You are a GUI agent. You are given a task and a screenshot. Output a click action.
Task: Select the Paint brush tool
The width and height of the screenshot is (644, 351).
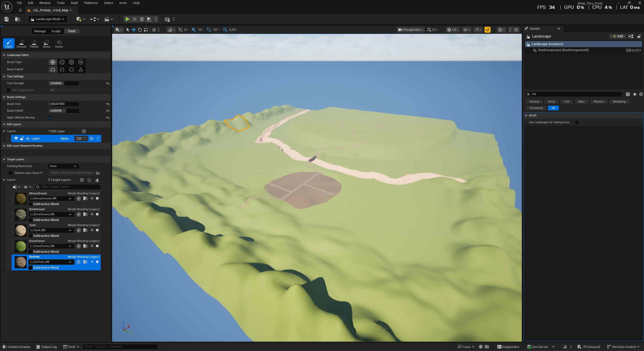tap(9, 44)
